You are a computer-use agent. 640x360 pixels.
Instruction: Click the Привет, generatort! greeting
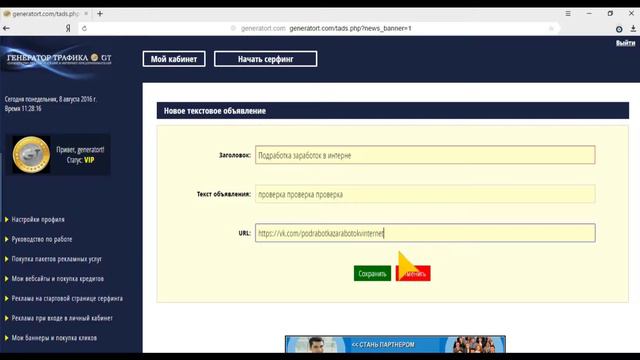point(80,149)
